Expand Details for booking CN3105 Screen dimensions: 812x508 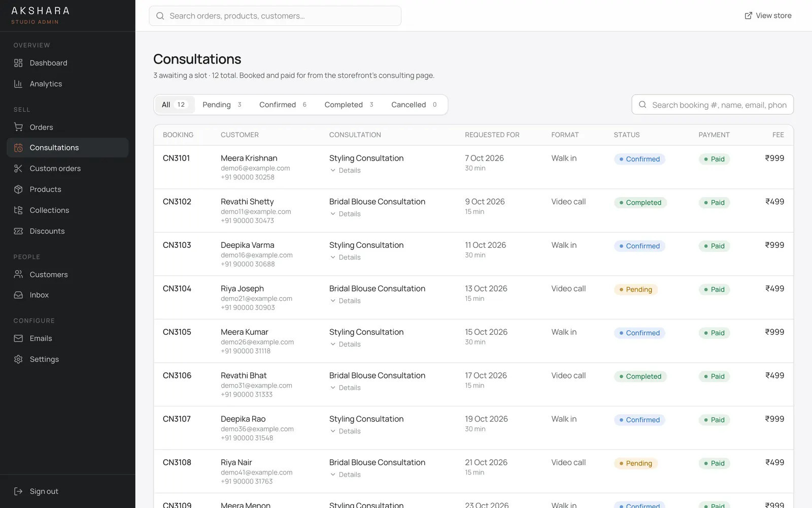(345, 344)
